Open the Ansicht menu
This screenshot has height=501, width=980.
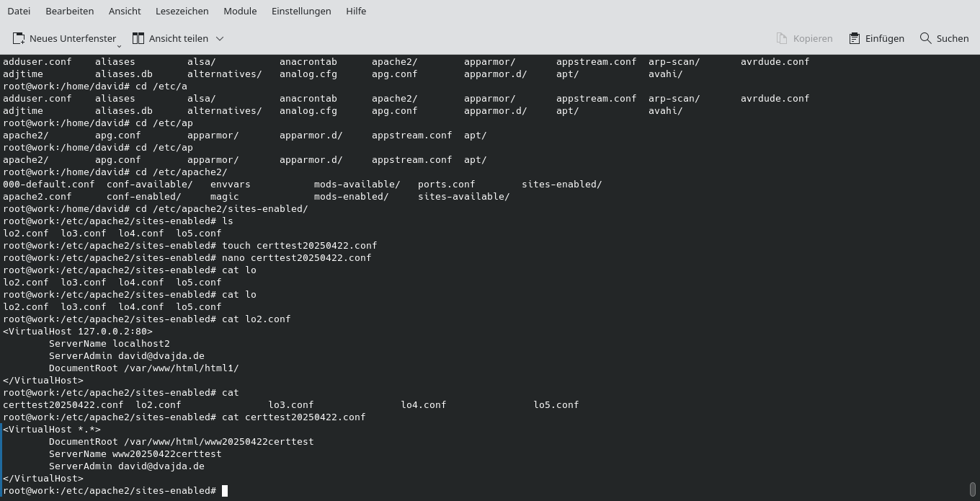pos(124,11)
